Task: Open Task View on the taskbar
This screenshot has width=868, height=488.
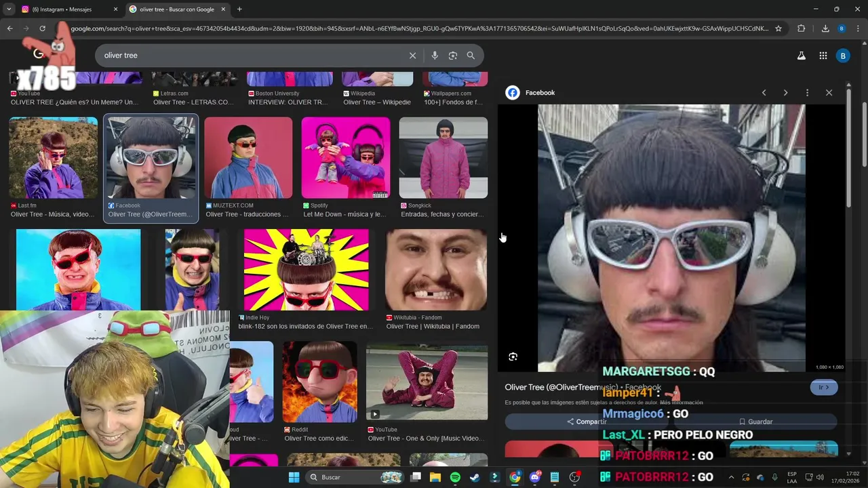Action: coord(416,477)
